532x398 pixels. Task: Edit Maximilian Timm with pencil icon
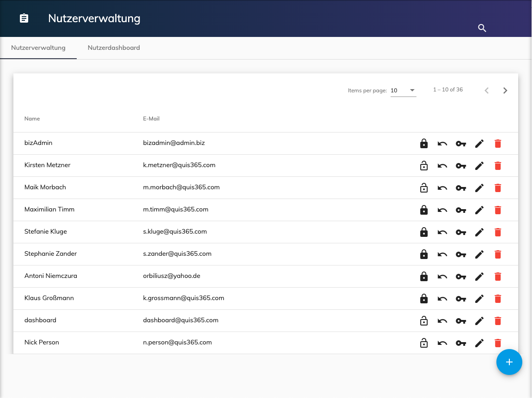pos(479,210)
